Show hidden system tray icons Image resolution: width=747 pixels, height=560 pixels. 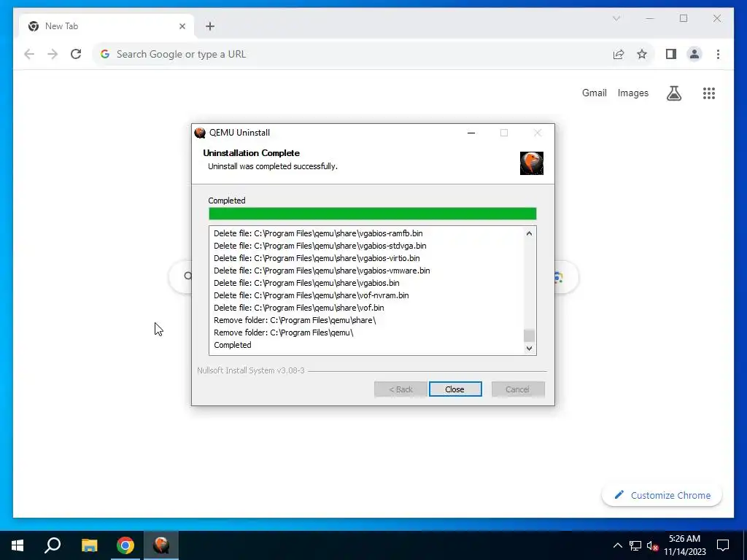point(617,545)
